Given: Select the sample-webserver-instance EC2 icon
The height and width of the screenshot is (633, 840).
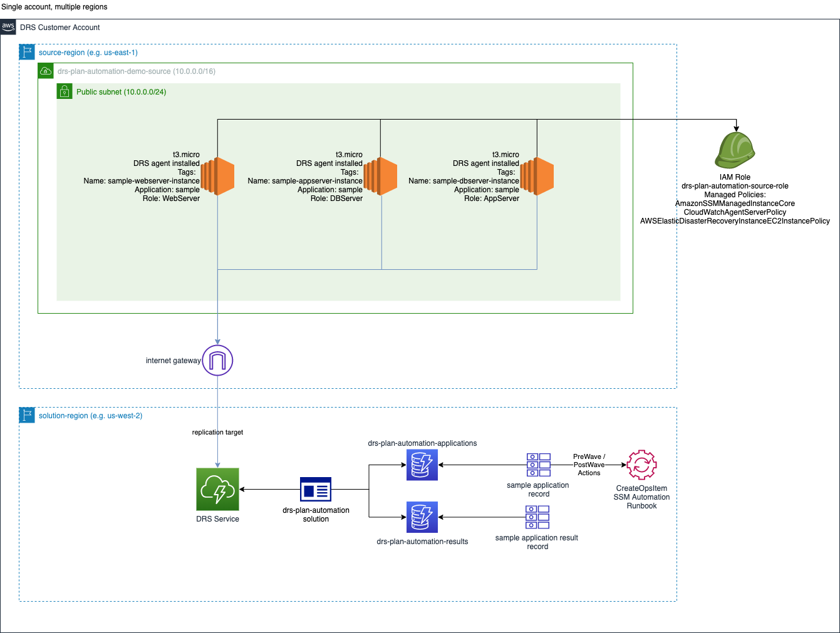Looking at the screenshot, I should [218, 176].
